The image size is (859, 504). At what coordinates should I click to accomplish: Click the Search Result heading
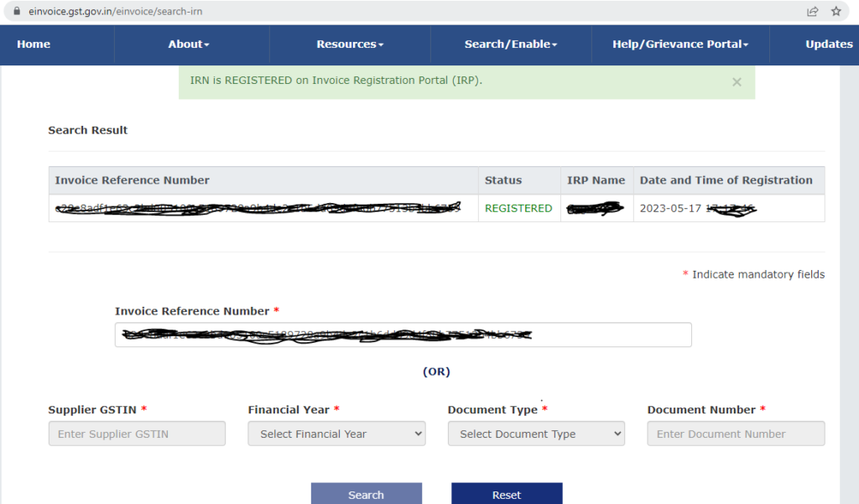(87, 130)
